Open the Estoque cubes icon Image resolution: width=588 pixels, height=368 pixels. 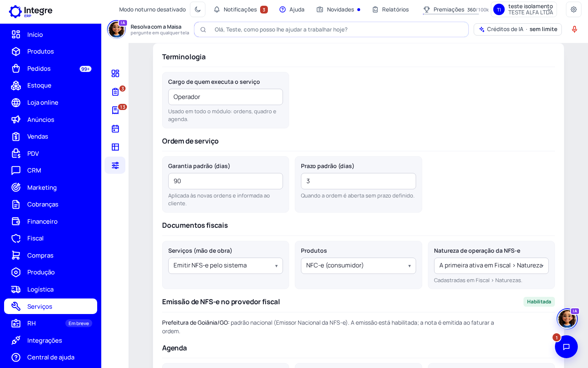coord(16,85)
